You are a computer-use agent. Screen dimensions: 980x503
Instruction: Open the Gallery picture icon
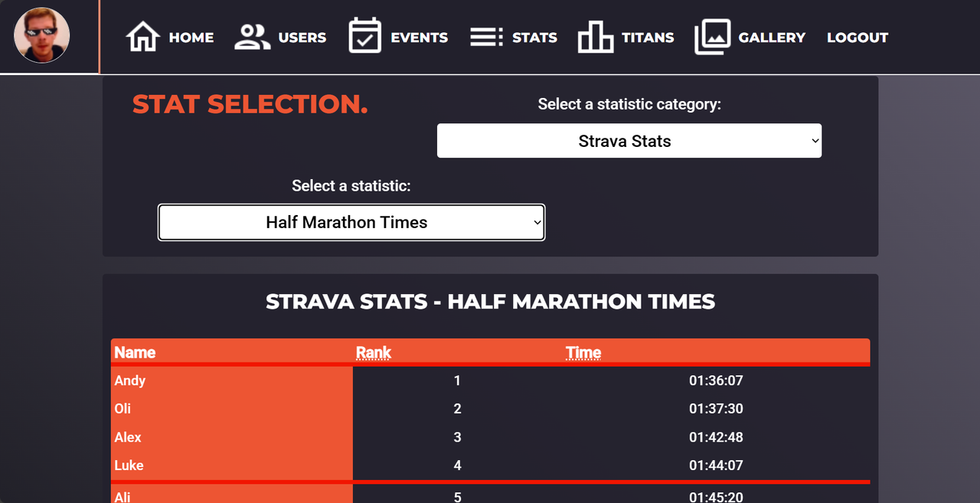click(712, 37)
